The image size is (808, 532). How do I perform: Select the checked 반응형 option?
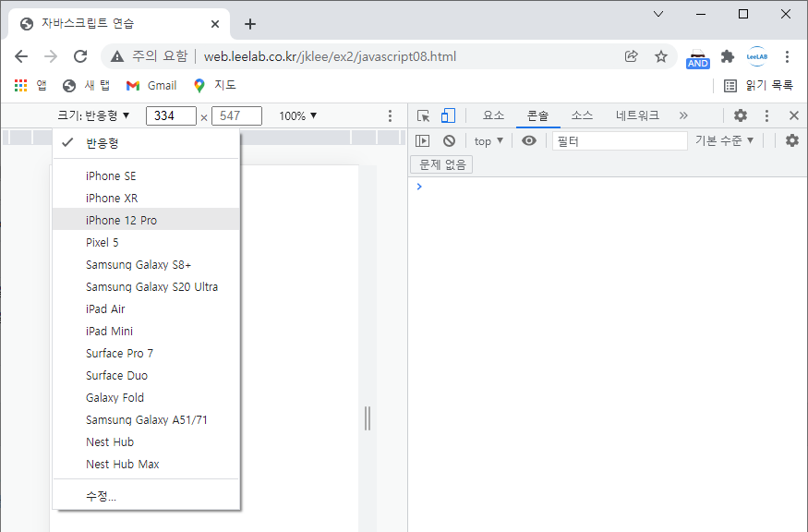146,143
